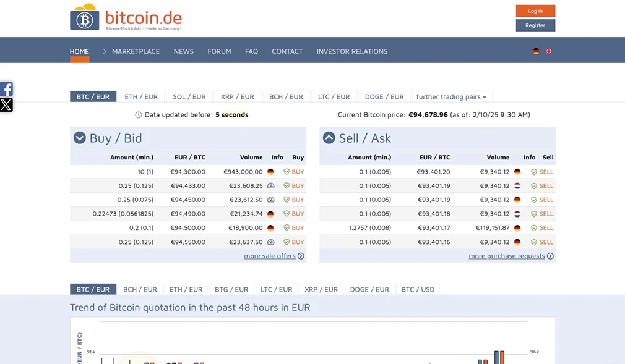The width and height of the screenshot is (625, 364).
Task: Collapse the Sell / Ask panel arrow
Action: (329, 138)
